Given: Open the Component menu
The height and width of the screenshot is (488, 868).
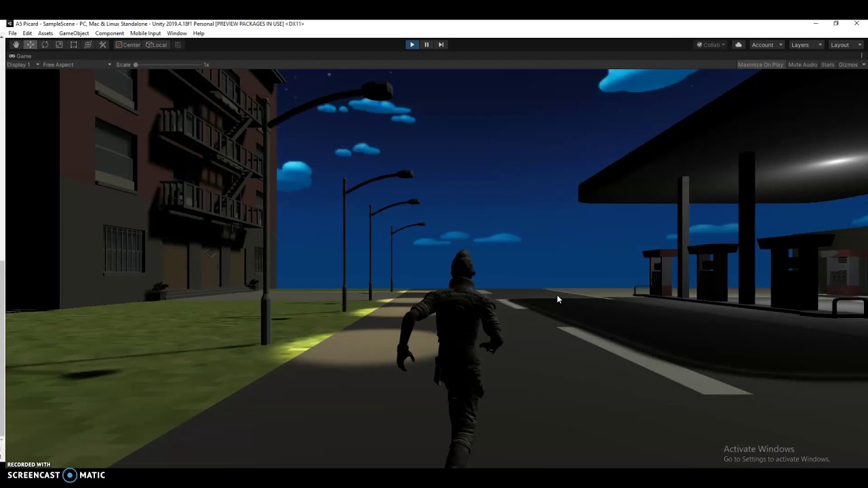Looking at the screenshot, I should (109, 33).
